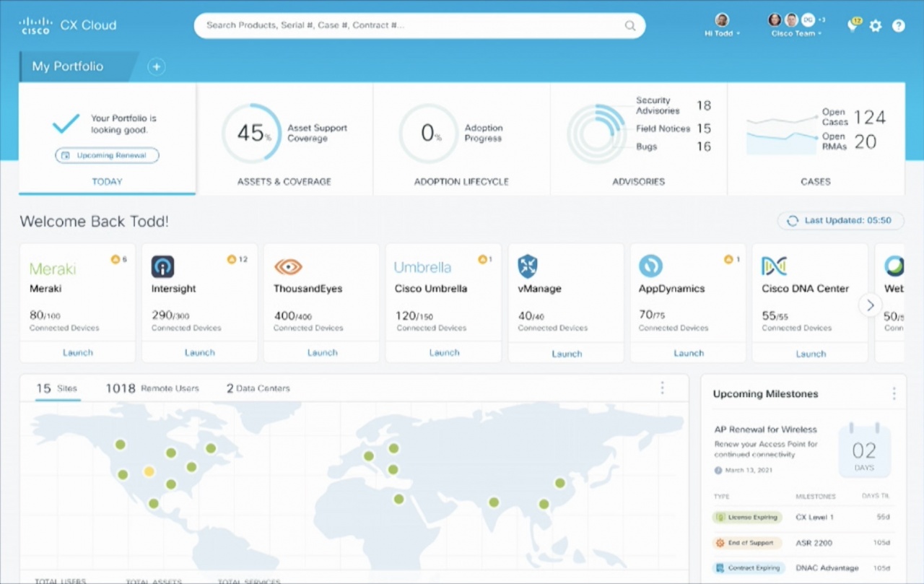Open the Adoption Lifecycle tab
Screen dimensions: 924x584
coord(462,139)
